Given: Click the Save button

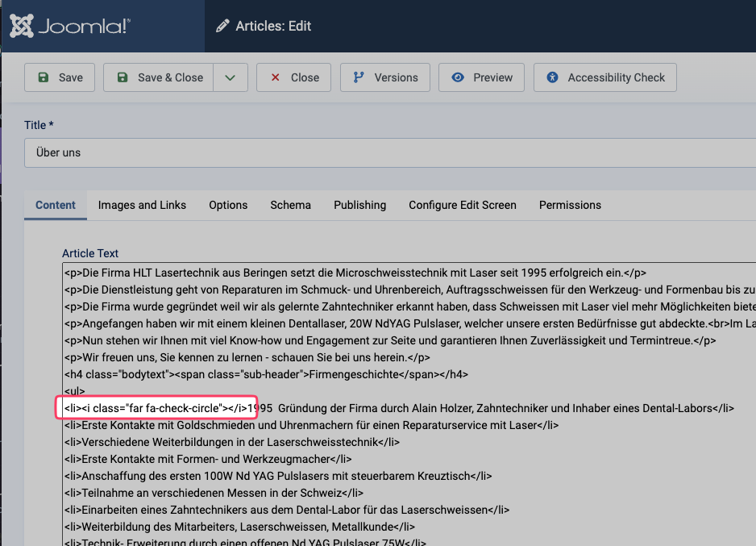Looking at the screenshot, I should (x=60, y=77).
